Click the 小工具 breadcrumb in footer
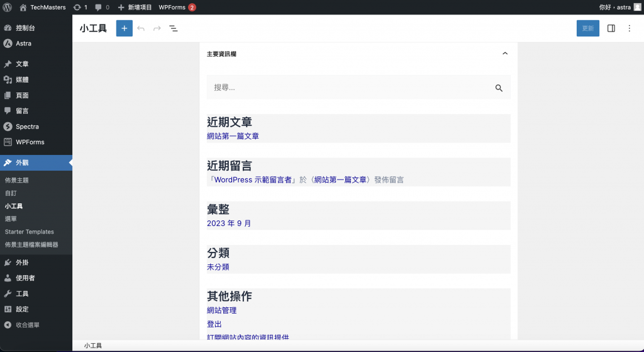 pos(93,346)
